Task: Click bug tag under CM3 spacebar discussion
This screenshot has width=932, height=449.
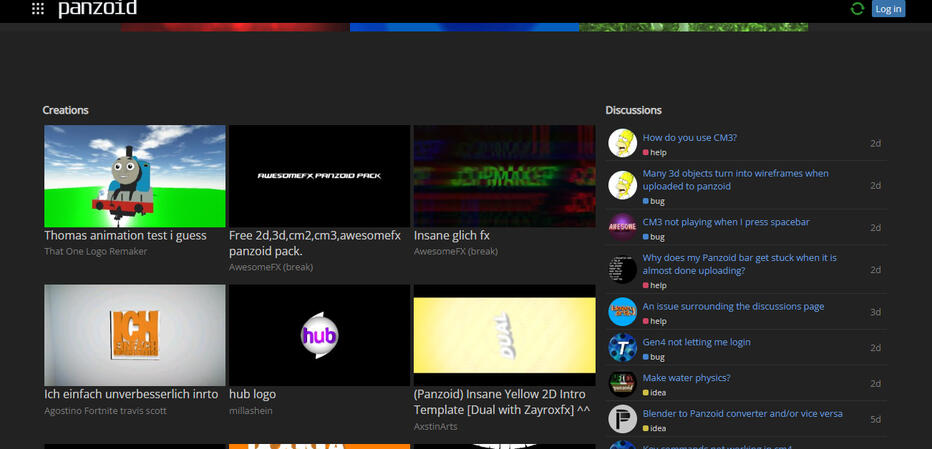Action: click(654, 237)
